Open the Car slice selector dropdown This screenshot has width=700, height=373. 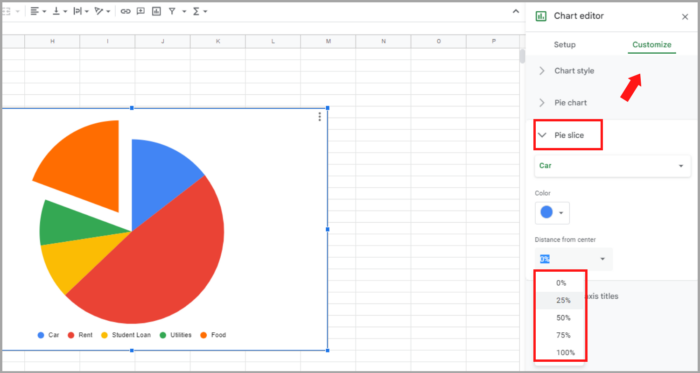pyautogui.click(x=612, y=166)
